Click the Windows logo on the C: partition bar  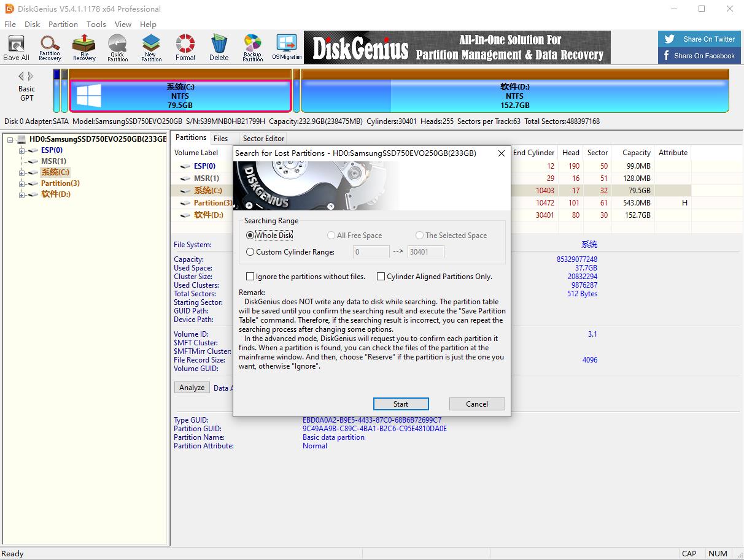pyautogui.click(x=89, y=96)
